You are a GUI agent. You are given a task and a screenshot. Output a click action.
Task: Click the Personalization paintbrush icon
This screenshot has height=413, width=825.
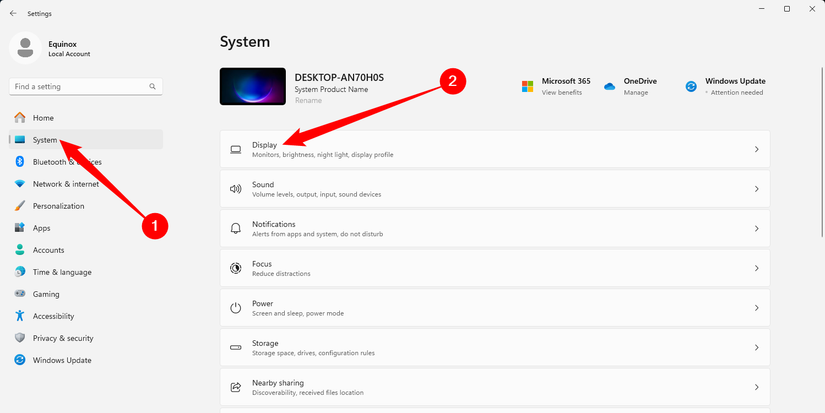coord(20,206)
